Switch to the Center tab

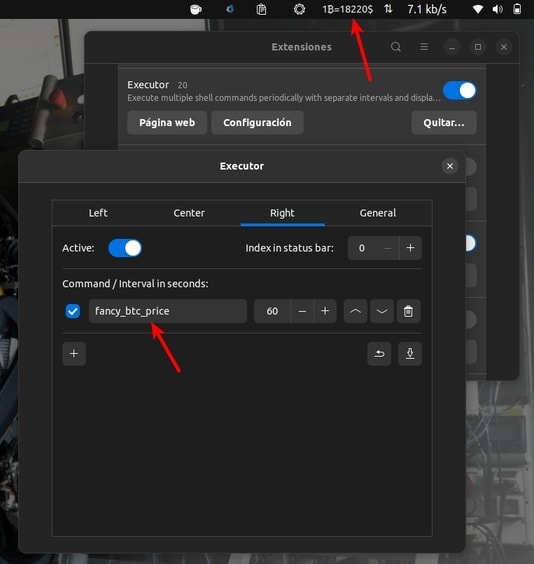[x=189, y=213]
